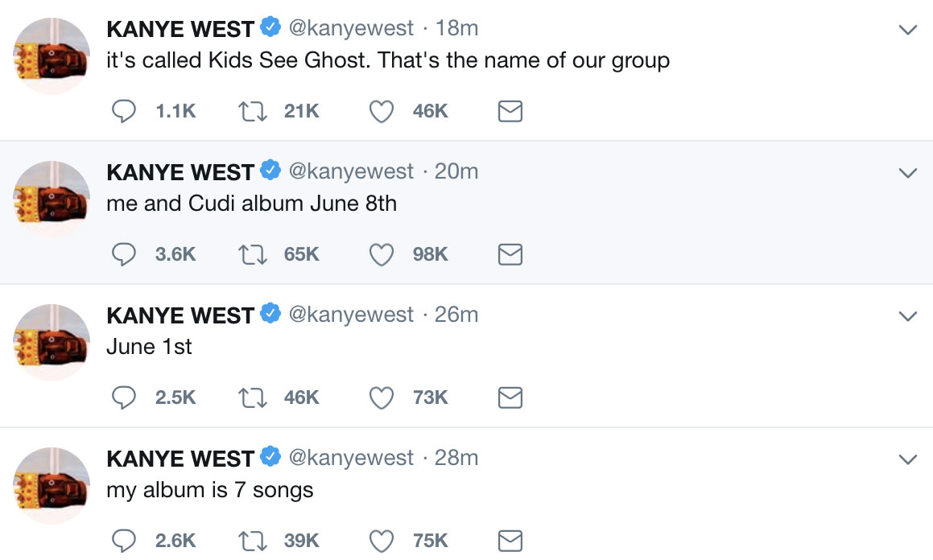Screen dimensions: 933x560
Task: Open @kanyewest handle on the 7 songs tweet
Action: 350,459
